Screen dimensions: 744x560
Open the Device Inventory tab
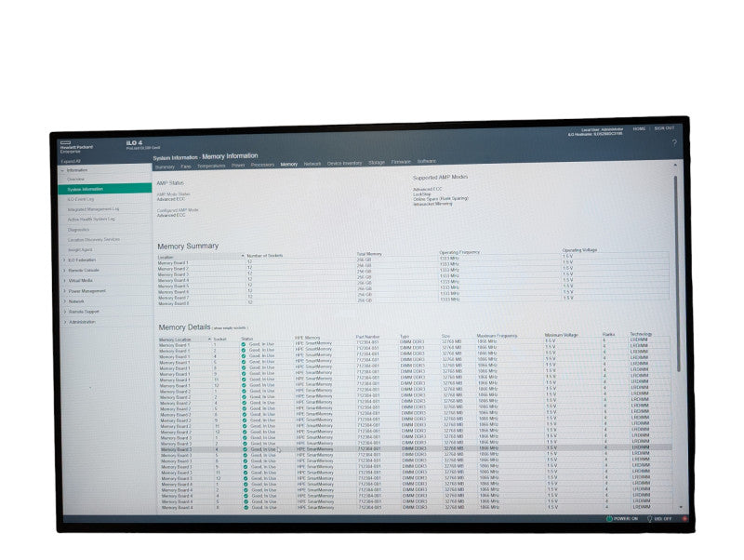pos(344,163)
